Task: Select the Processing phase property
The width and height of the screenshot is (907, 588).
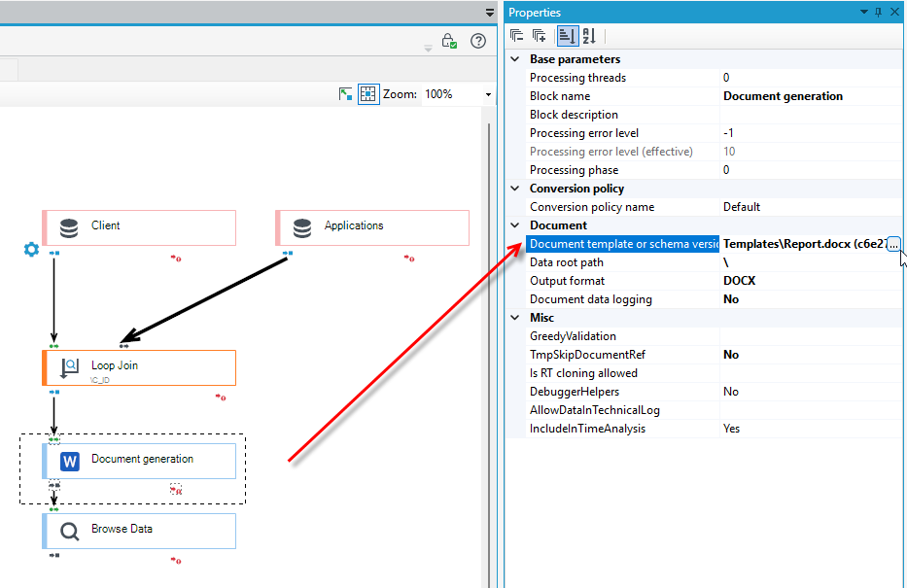Action: pyautogui.click(x=714, y=170)
